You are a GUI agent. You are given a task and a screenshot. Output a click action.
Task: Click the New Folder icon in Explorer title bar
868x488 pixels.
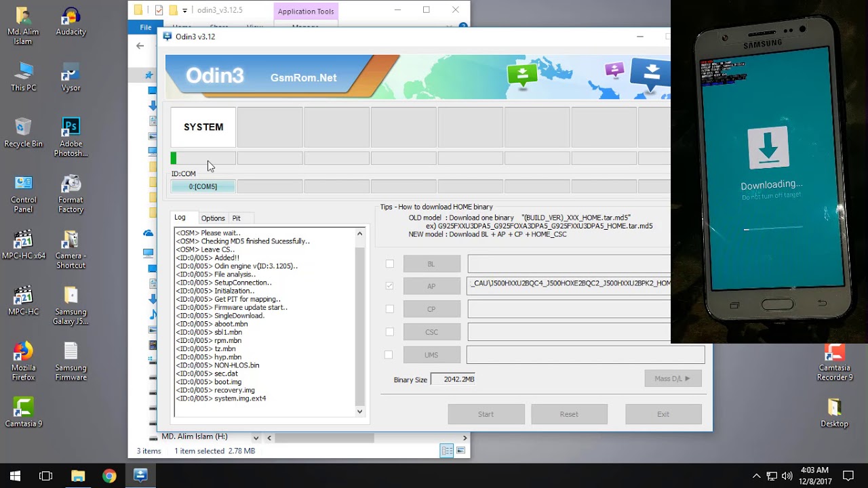pos(173,10)
